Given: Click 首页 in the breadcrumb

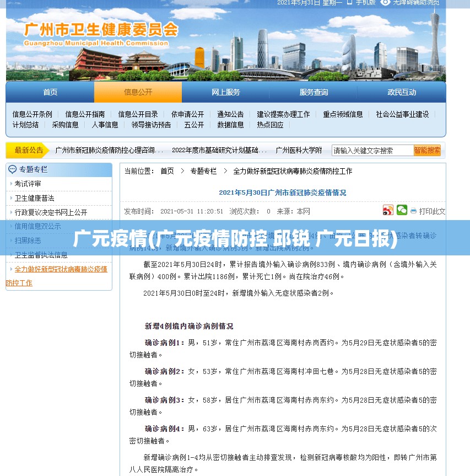Looking at the screenshot, I should (x=167, y=171).
